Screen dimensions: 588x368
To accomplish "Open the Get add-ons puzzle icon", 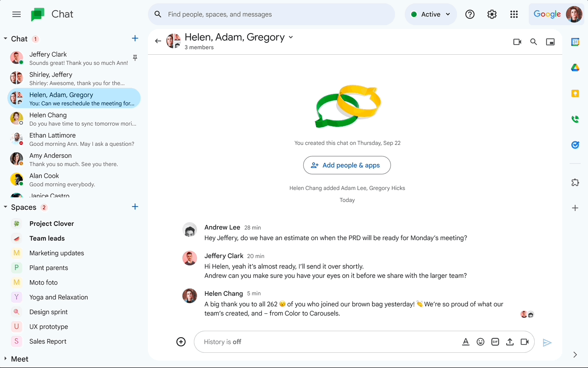I will pyautogui.click(x=575, y=182).
